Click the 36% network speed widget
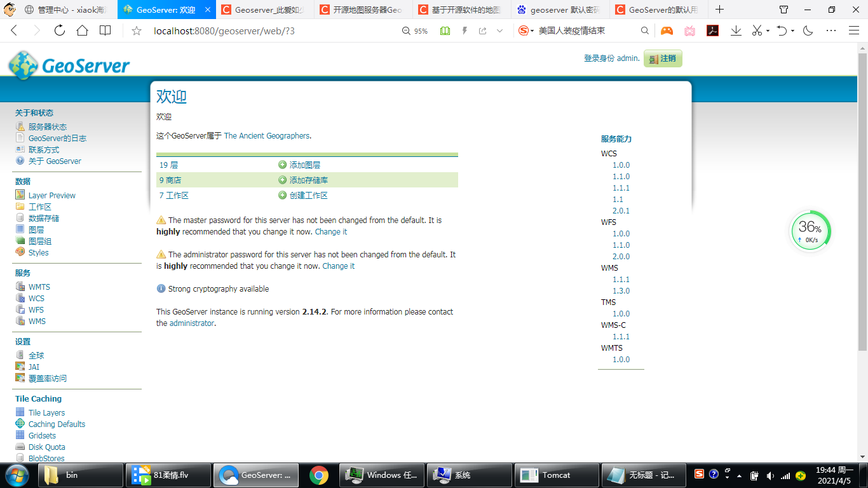Screen dimensions: 868x488 810,231
